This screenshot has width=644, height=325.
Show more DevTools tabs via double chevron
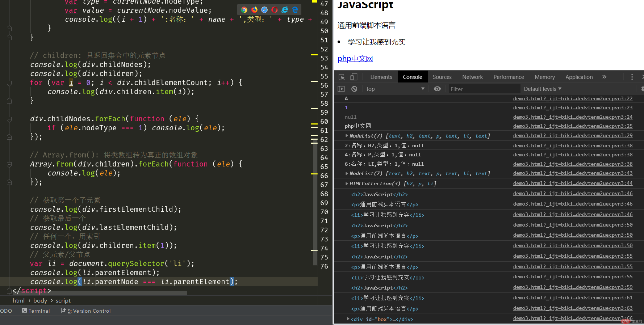pyautogui.click(x=604, y=77)
